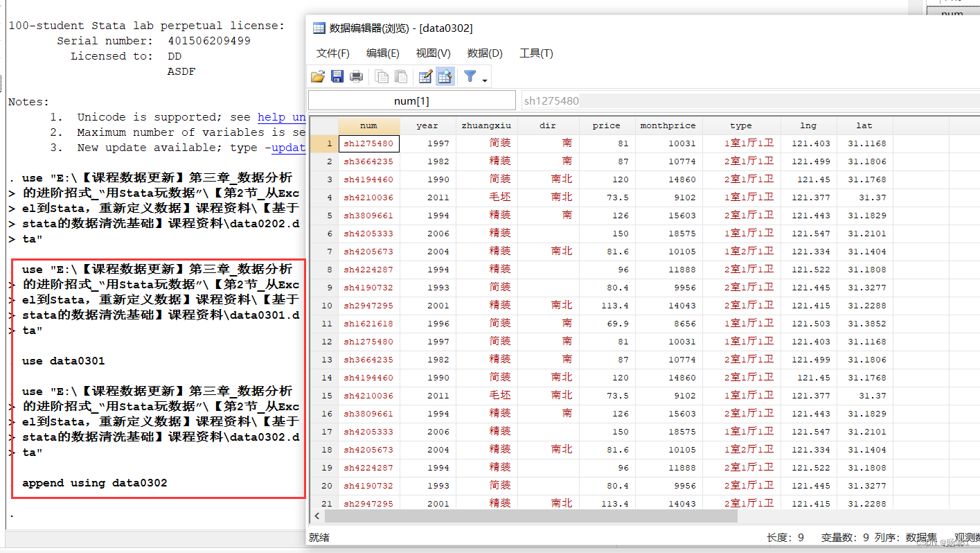Click the Paste icon in the toolbar
Image resolution: width=980 pixels, height=553 pixels.
(401, 76)
